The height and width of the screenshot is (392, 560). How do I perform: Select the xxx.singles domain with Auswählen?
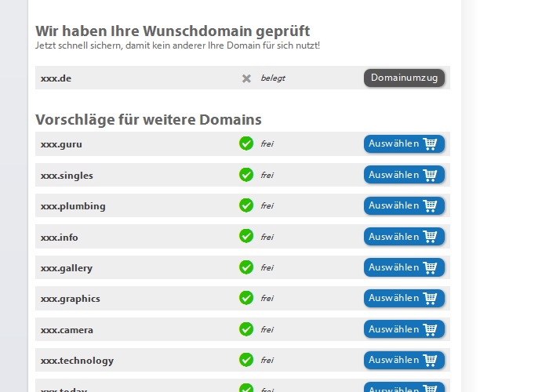click(404, 175)
